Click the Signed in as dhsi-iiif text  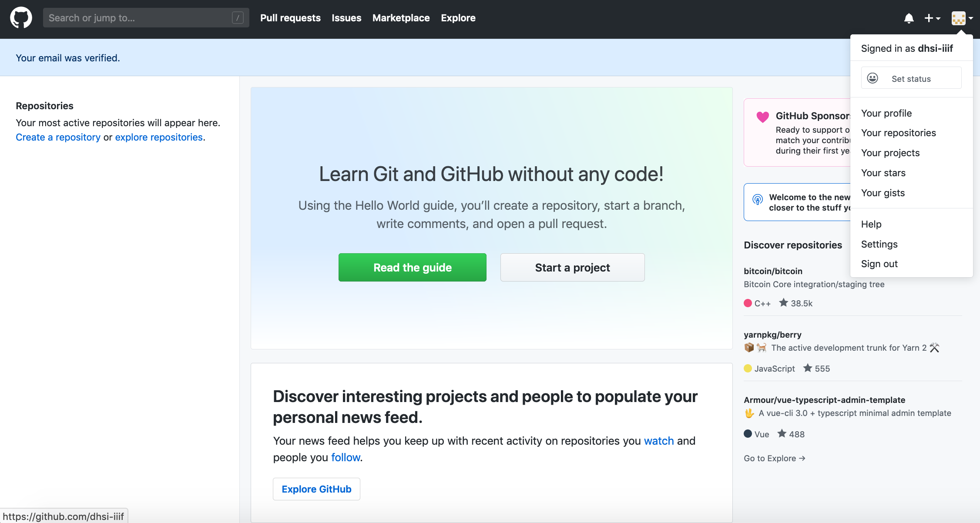[x=907, y=48]
